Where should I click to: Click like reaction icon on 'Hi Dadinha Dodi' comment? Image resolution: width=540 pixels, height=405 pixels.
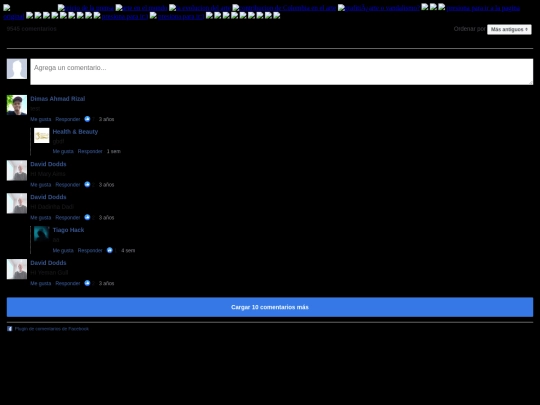coord(87,217)
